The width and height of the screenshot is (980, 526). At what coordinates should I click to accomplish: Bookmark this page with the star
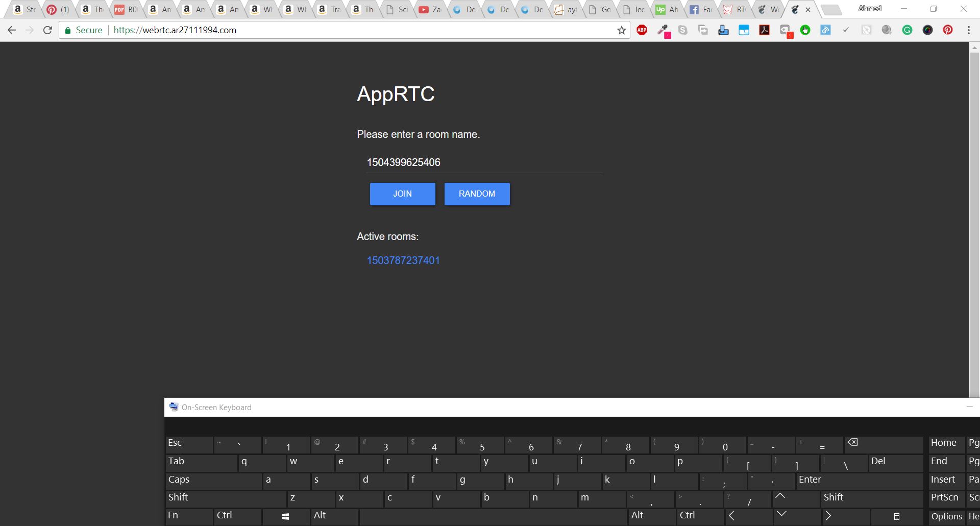[x=621, y=30]
